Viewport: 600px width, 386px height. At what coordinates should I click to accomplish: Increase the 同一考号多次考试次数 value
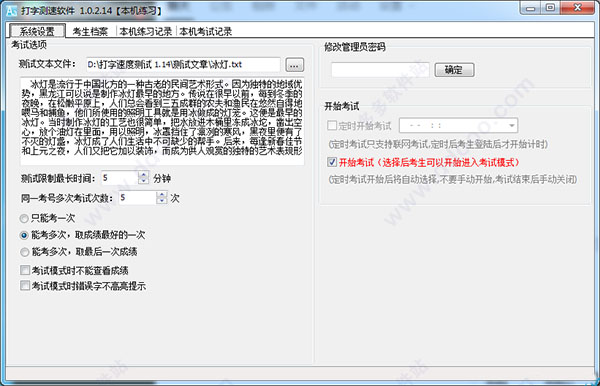pos(162,194)
